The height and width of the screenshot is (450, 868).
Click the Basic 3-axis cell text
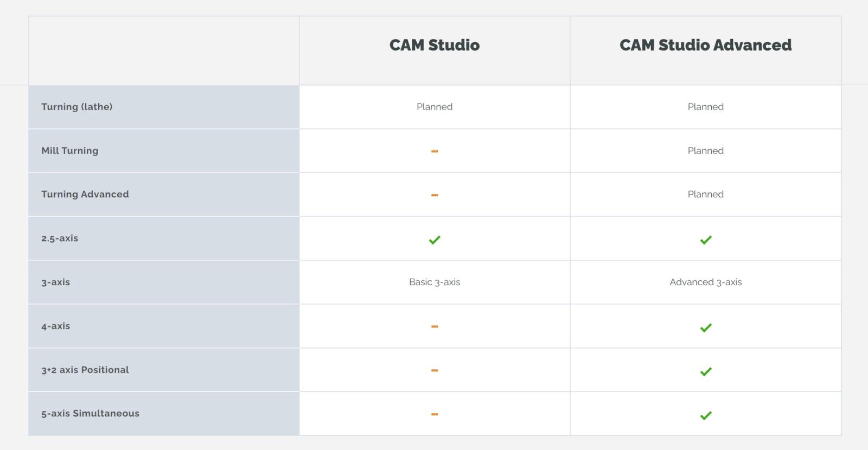point(435,282)
